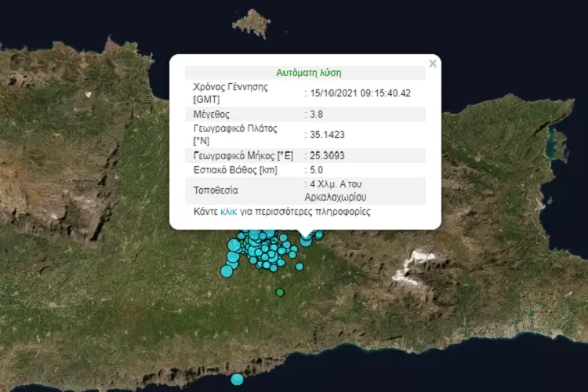Click the cyan marker under the popup tip
The height and width of the screenshot is (392, 588).
click(x=306, y=240)
